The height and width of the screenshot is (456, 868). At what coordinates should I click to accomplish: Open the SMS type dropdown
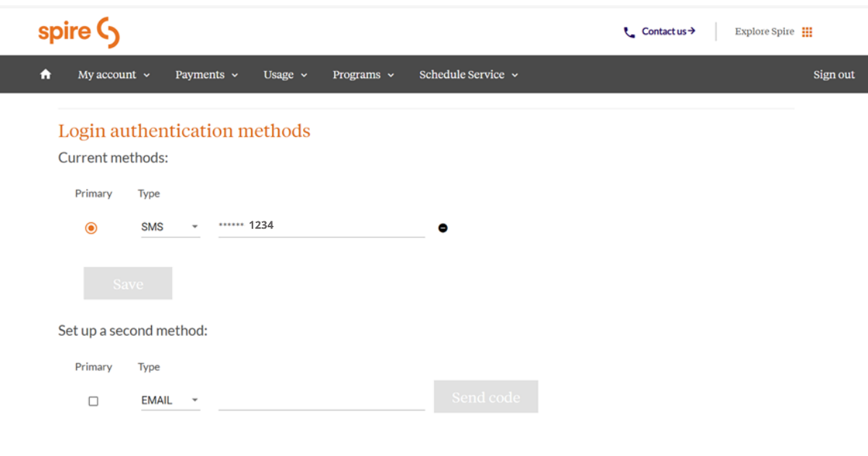(x=170, y=227)
